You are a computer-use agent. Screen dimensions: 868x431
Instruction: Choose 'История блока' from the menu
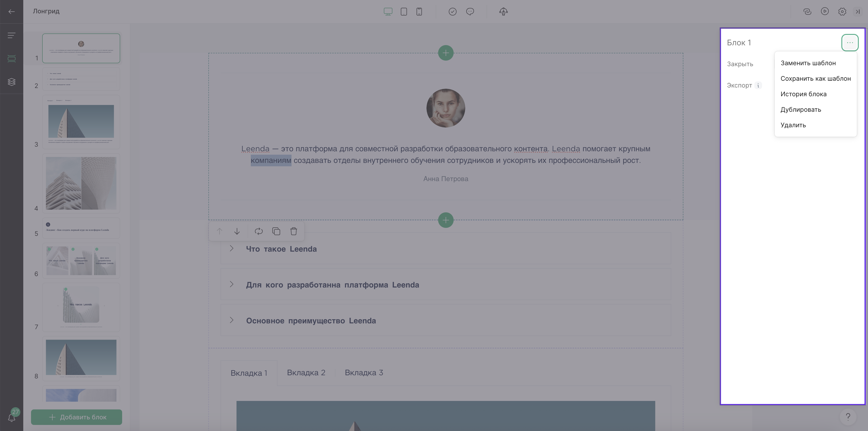pyautogui.click(x=803, y=94)
